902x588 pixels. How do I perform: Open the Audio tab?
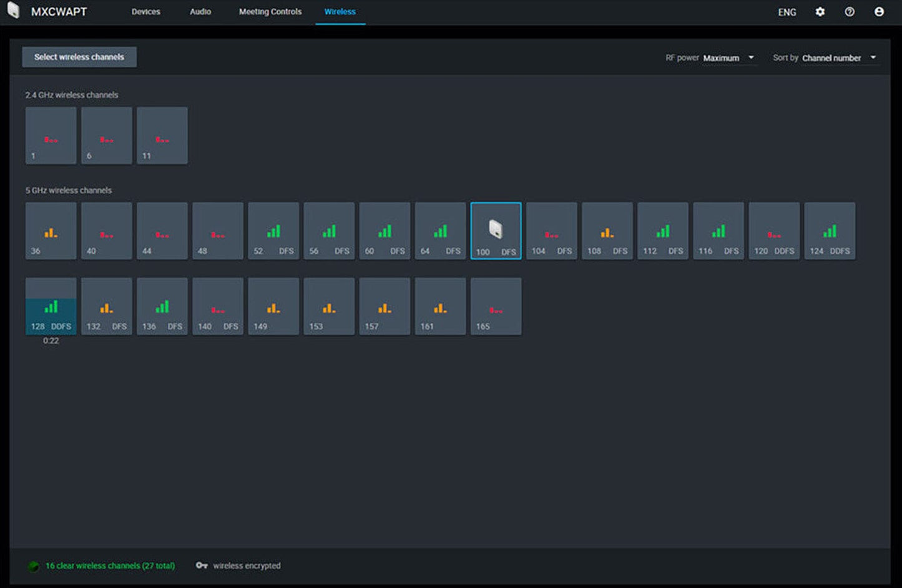[200, 12]
